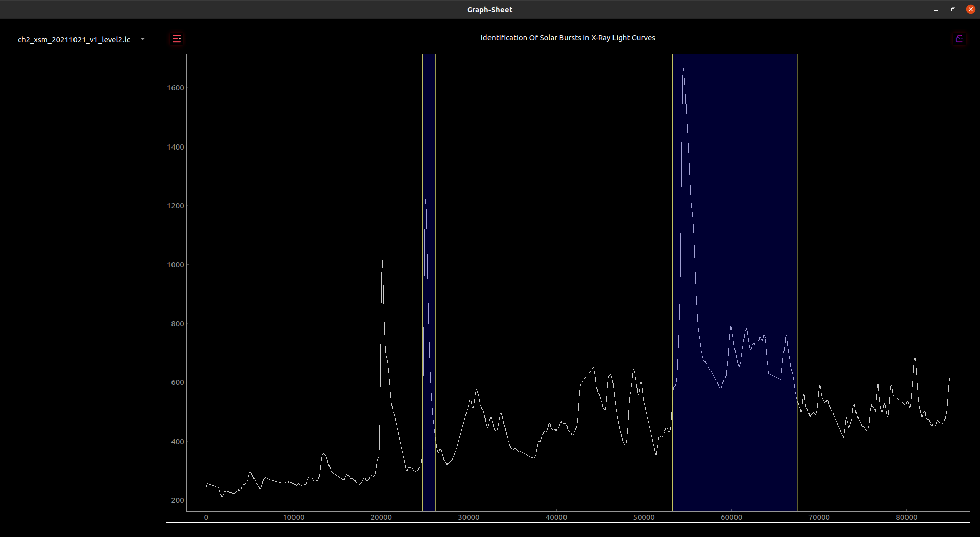This screenshot has width=980, height=537.
Task: Open the hamburger menu beside the plot
Action: (177, 39)
